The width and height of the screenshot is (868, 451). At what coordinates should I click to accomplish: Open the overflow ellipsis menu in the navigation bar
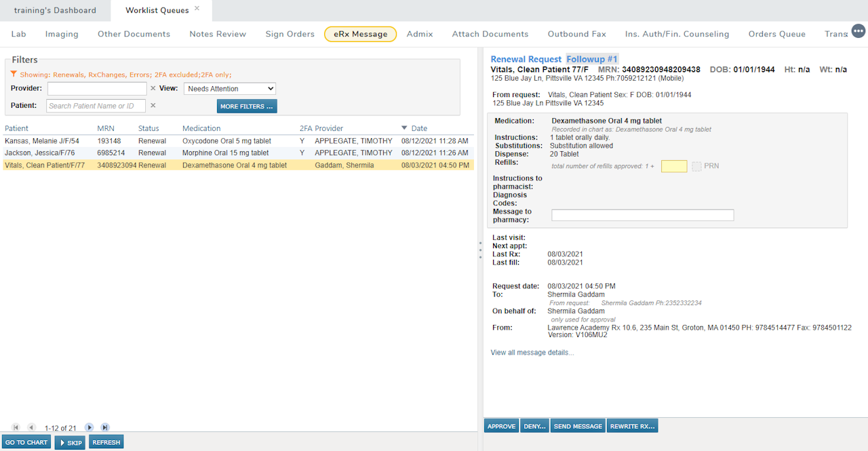coord(859,31)
